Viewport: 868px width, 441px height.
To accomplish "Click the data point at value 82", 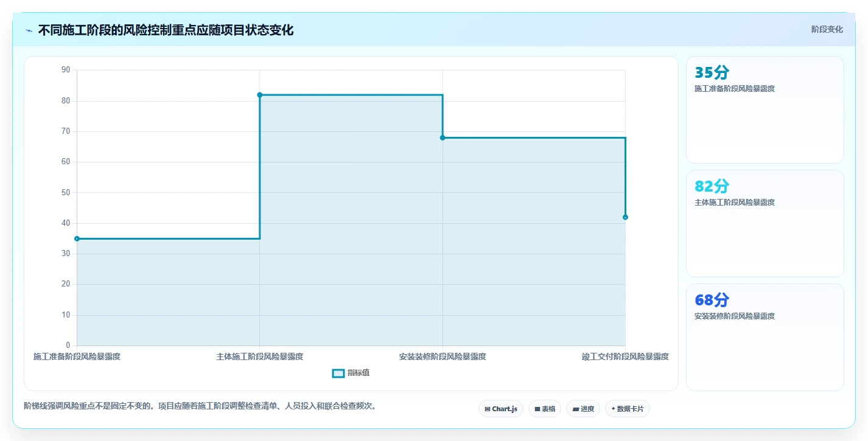I will [259, 95].
